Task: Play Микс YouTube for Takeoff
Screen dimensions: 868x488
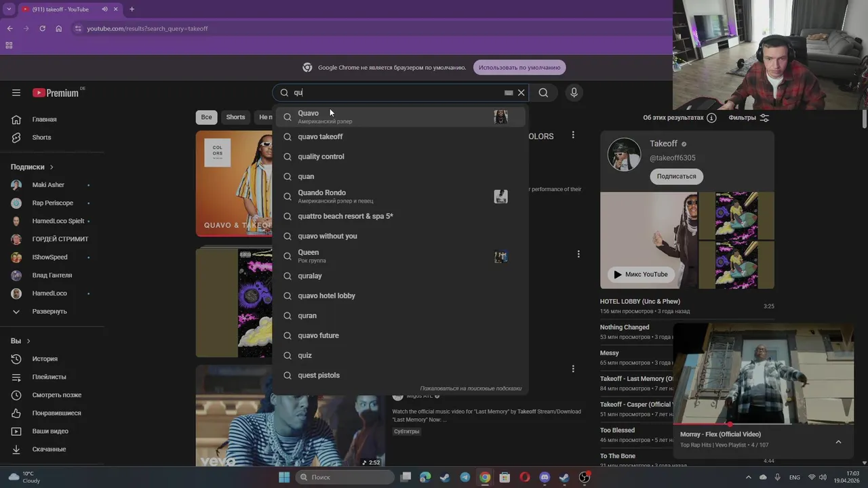Action: (x=641, y=274)
